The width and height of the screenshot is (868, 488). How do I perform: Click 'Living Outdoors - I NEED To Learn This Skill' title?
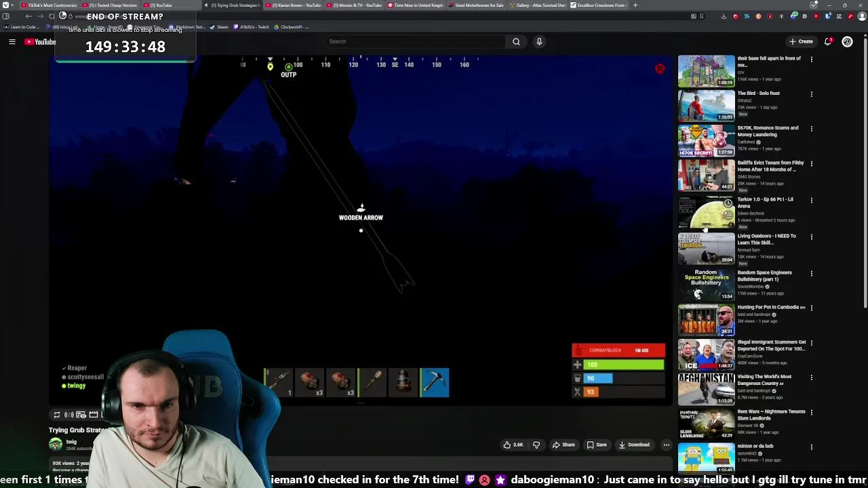point(767,239)
